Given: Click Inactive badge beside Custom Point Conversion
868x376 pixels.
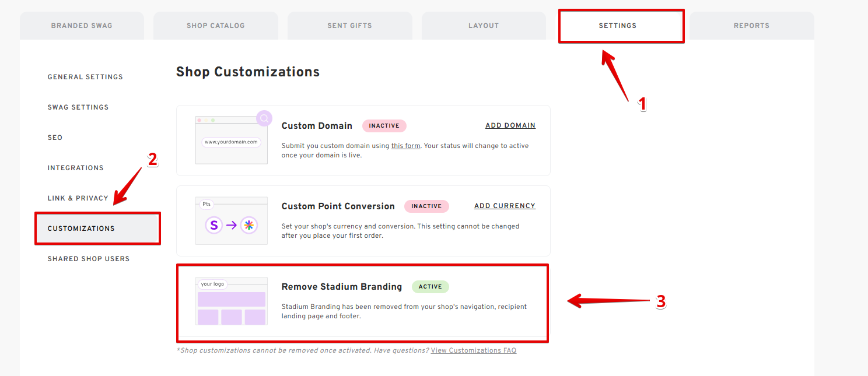Looking at the screenshot, I should [426, 206].
